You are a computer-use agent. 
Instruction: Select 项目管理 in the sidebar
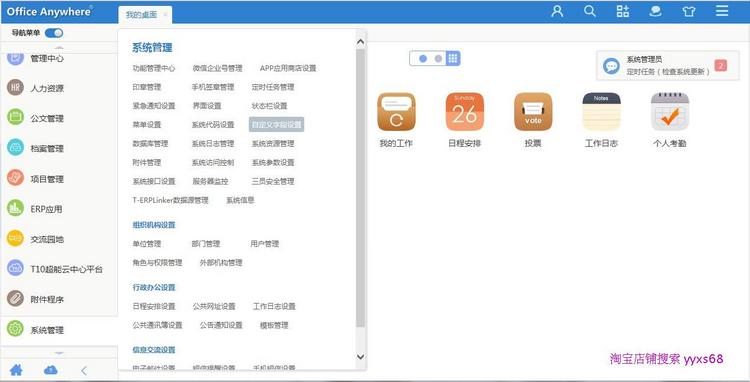click(x=47, y=179)
